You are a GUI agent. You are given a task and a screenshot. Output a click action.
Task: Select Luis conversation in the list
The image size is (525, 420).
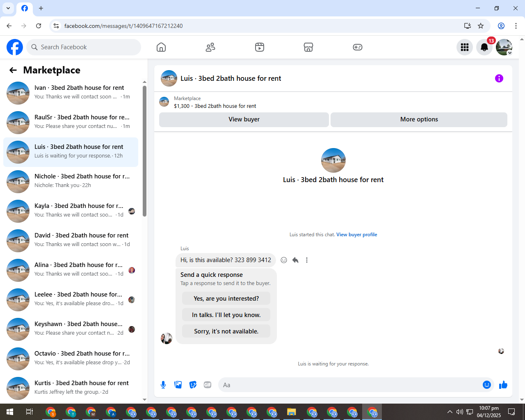coord(71,152)
